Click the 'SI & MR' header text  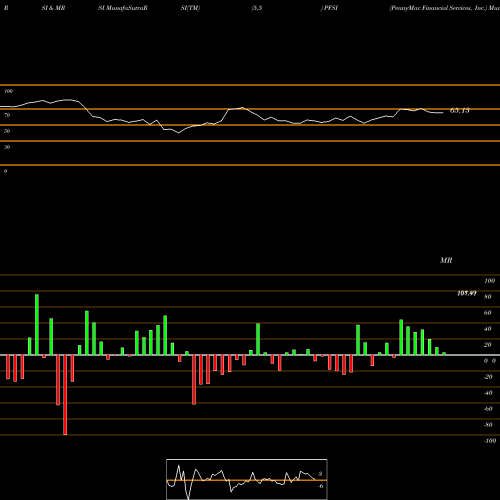coord(53,8)
